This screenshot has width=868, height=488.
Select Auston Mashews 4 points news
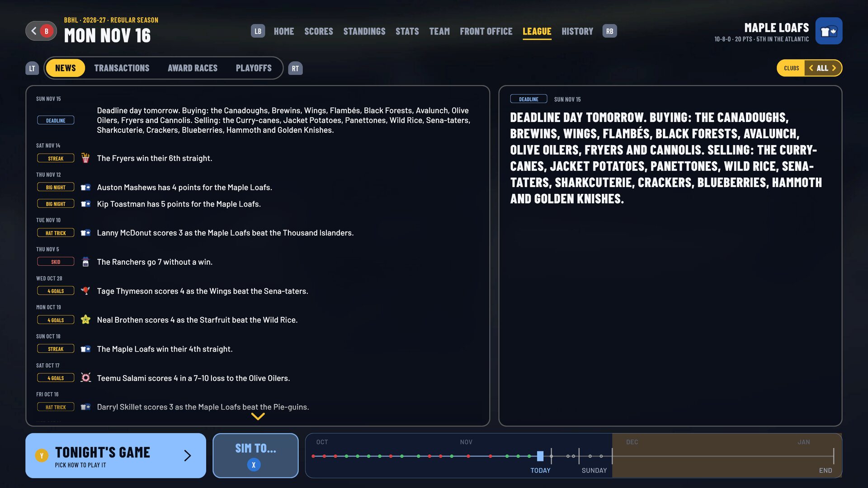pyautogui.click(x=258, y=187)
